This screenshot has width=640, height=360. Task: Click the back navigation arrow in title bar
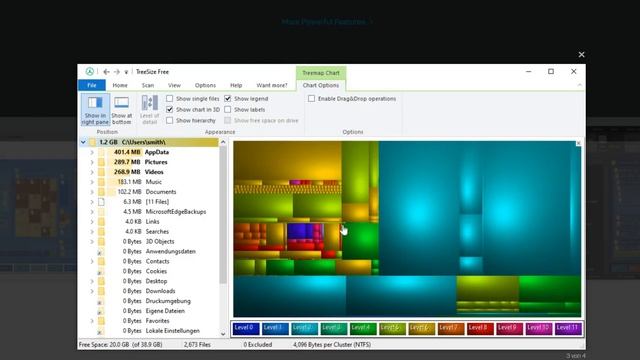point(106,72)
